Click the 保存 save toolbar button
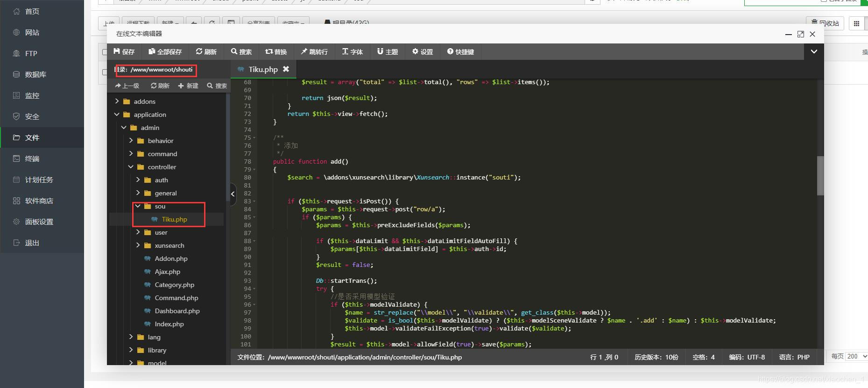Viewport: 868px width, 388px height. [124, 51]
